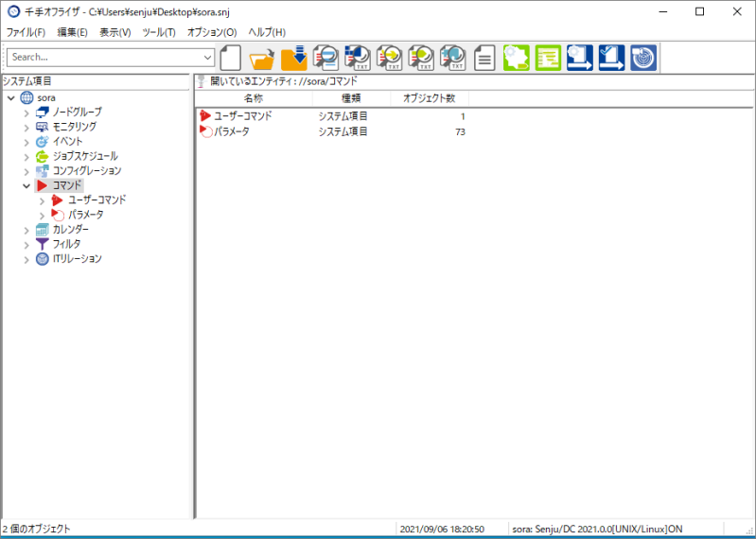The image size is (756, 539).
Task: Expand the フィルタ tree node
Action: [27, 246]
